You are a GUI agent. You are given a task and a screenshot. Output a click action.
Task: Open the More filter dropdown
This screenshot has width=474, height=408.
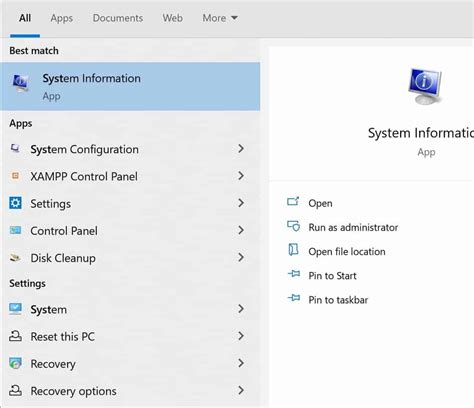tap(220, 18)
